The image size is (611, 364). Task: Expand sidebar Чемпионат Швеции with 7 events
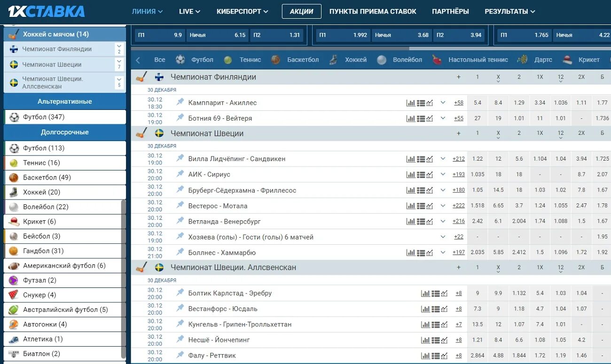tap(119, 64)
